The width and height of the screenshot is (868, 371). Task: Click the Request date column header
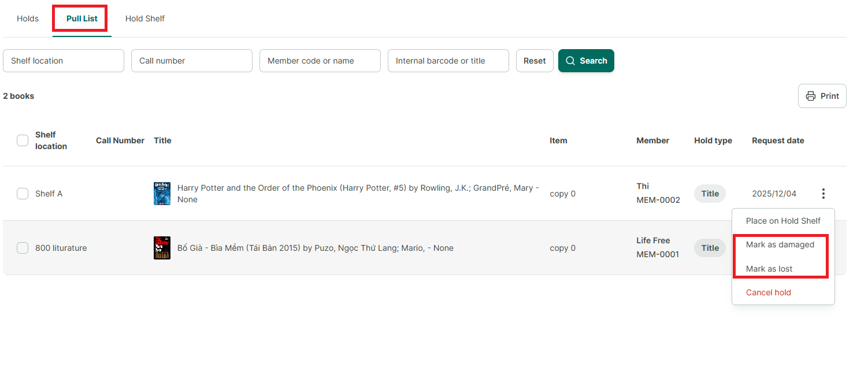(x=778, y=140)
